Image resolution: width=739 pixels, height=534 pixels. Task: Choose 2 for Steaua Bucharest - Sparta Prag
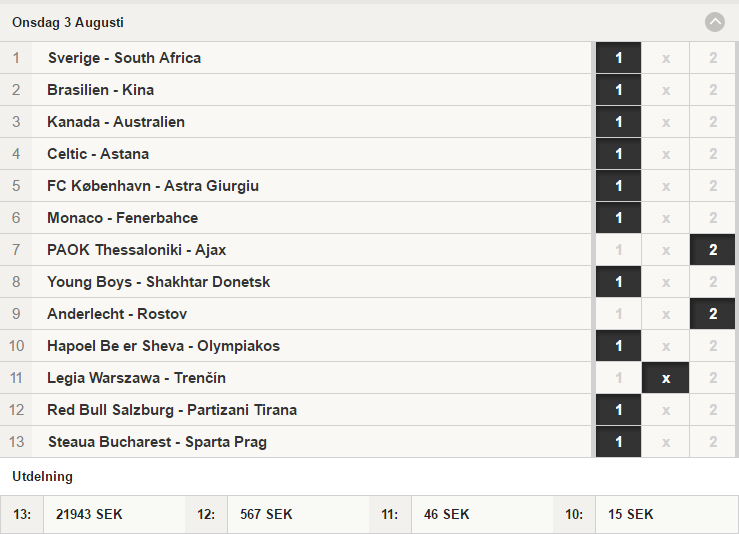coord(713,442)
